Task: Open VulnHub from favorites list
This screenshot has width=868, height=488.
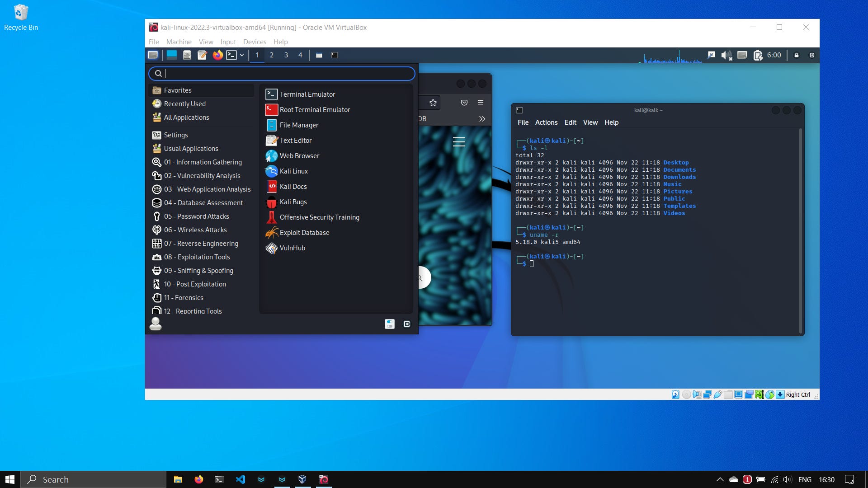Action: pyautogui.click(x=292, y=248)
